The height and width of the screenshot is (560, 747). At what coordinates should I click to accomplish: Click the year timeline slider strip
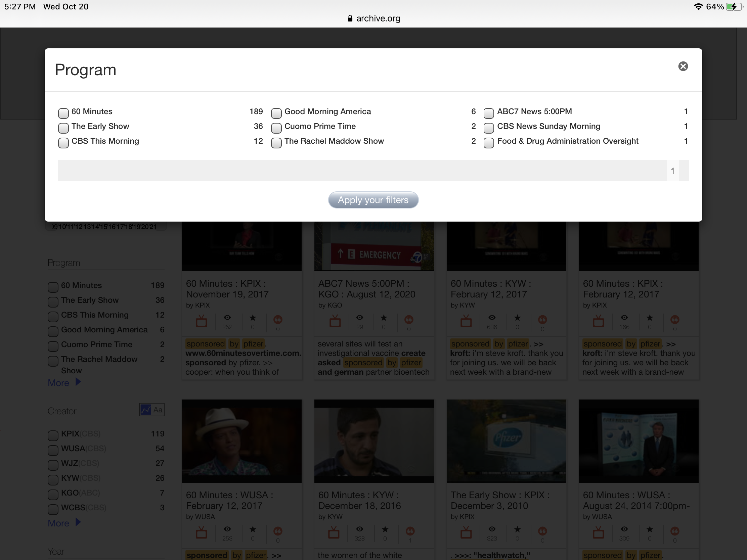[x=106, y=226]
